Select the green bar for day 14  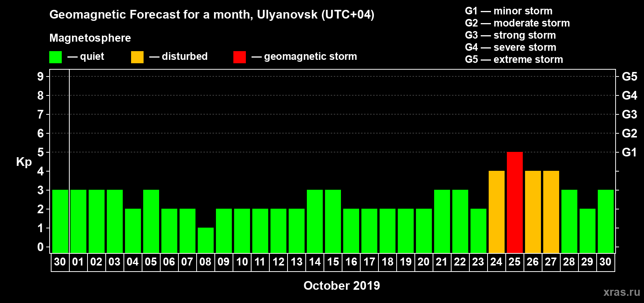[315, 222]
